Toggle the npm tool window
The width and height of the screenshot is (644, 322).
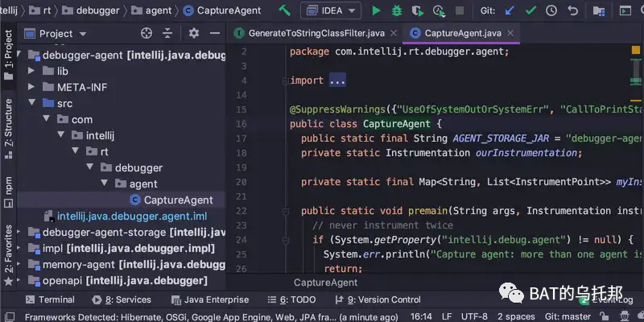8,192
